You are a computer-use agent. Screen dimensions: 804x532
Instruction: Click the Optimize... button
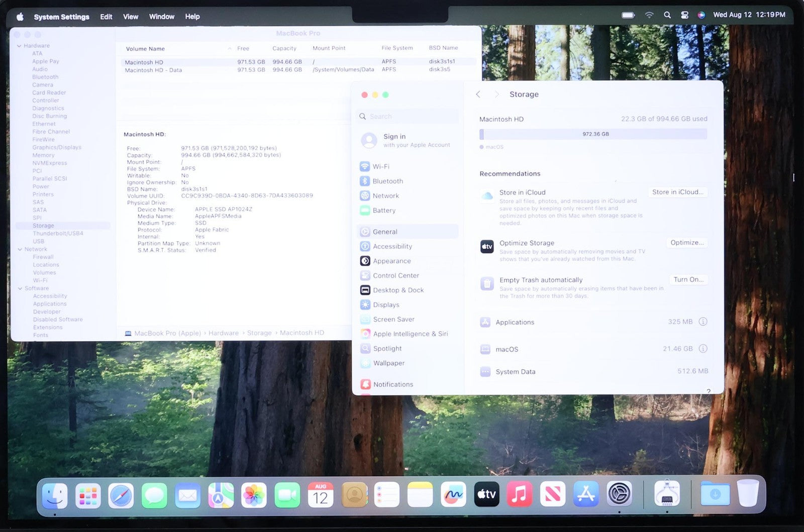coord(687,243)
